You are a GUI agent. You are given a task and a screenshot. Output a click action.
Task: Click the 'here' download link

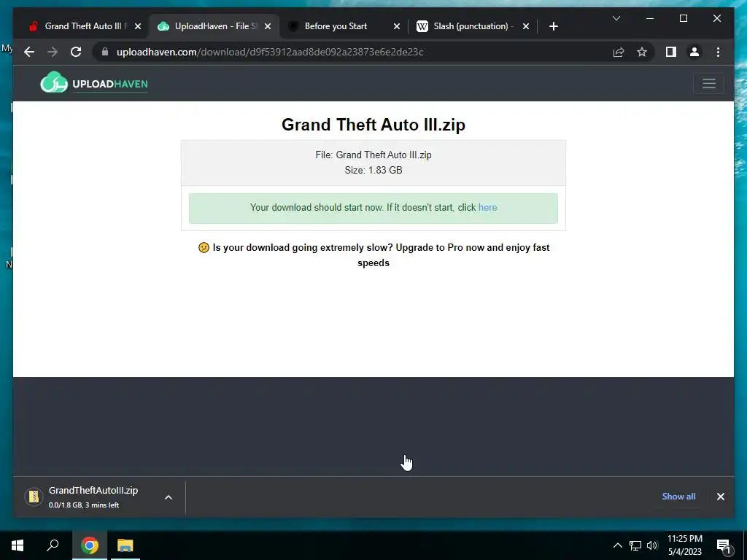pos(487,208)
